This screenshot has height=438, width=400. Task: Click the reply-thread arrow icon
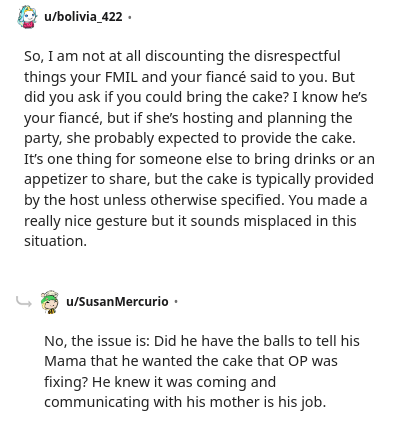[24, 301]
